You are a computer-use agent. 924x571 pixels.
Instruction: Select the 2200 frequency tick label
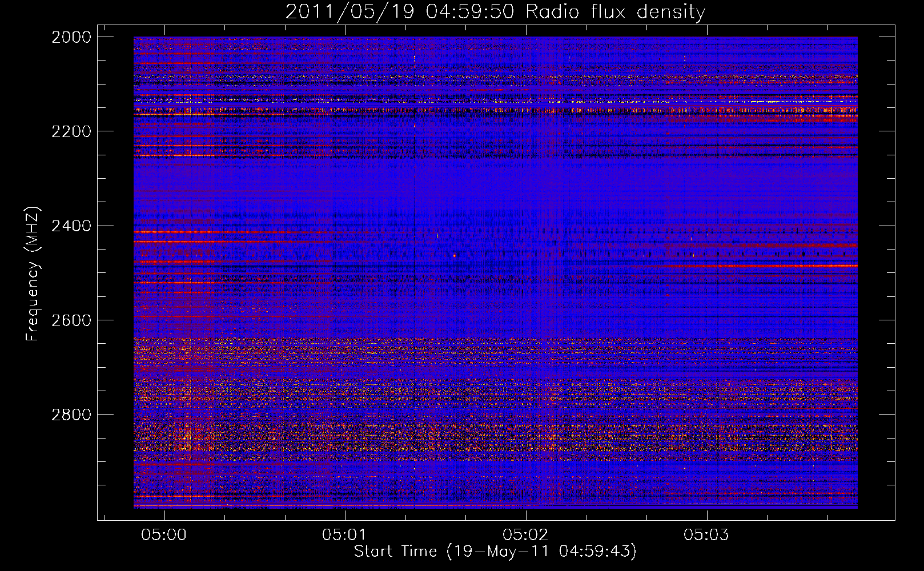coord(71,131)
